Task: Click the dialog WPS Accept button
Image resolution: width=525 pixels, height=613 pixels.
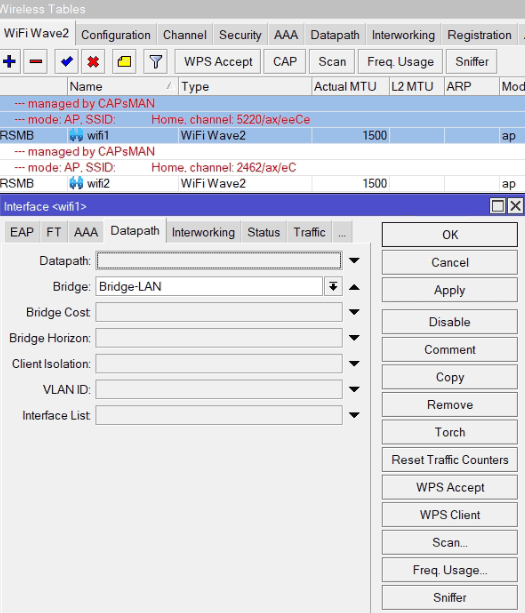Action: pyautogui.click(x=450, y=487)
